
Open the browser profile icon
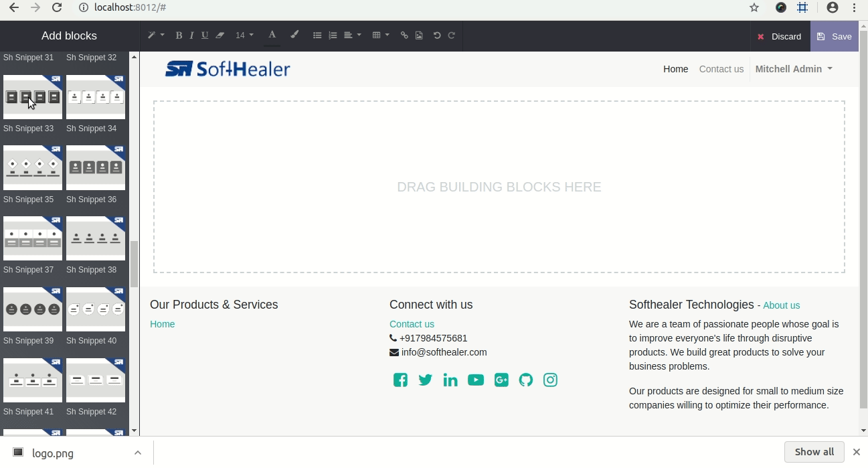833,7
